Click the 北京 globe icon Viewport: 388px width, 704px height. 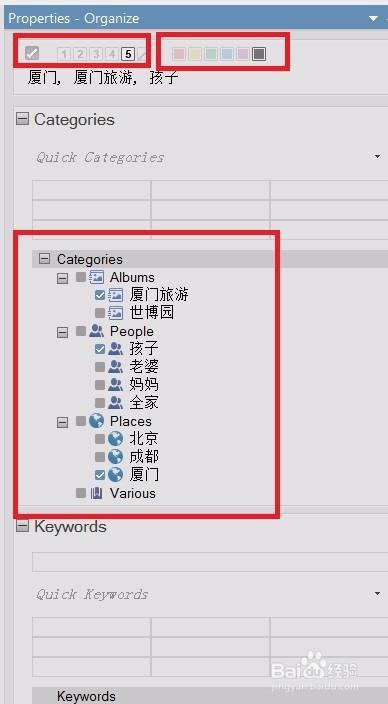point(115,439)
